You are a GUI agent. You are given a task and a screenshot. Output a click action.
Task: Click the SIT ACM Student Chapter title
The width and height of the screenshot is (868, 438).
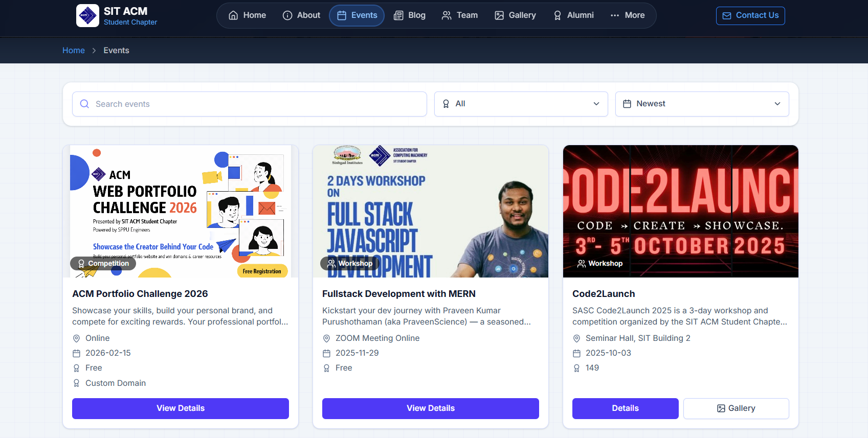point(130,16)
